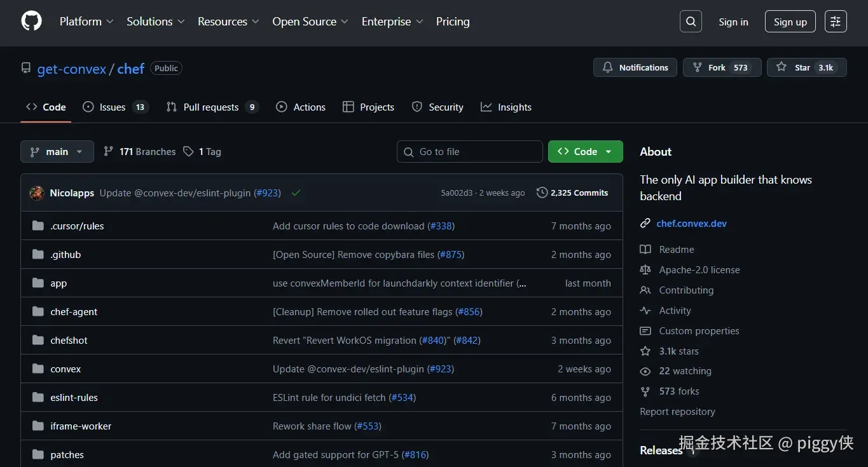Screen dimensions: 868x467
Task: Click the star icon in Star button
Action: tap(781, 67)
